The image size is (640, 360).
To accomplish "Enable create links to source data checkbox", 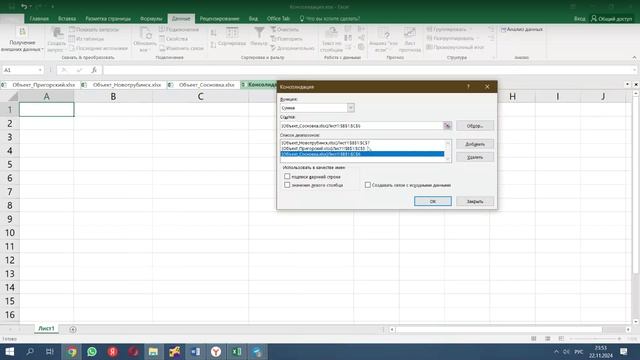I will pyautogui.click(x=368, y=185).
